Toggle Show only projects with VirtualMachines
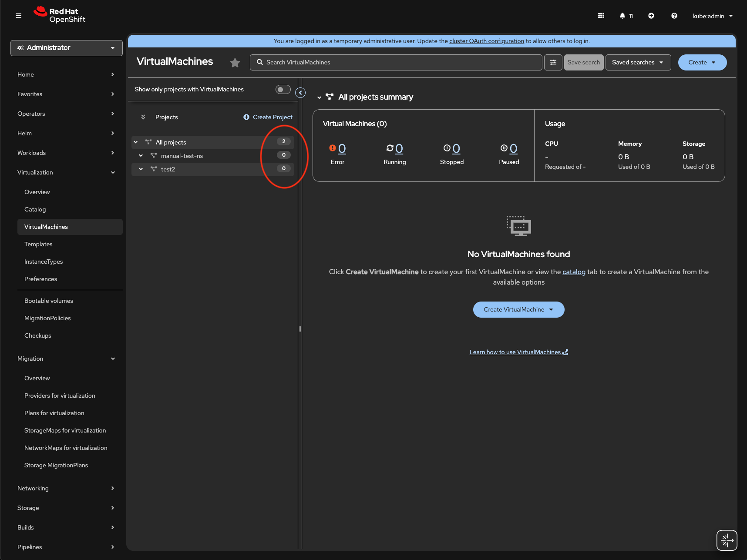The height and width of the screenshot is (560, 747). point(283,89)
